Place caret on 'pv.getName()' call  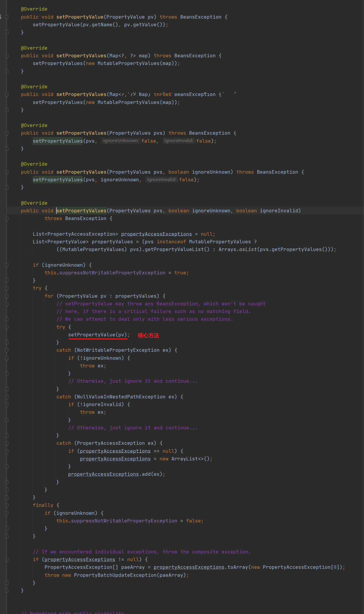[100, 25]
